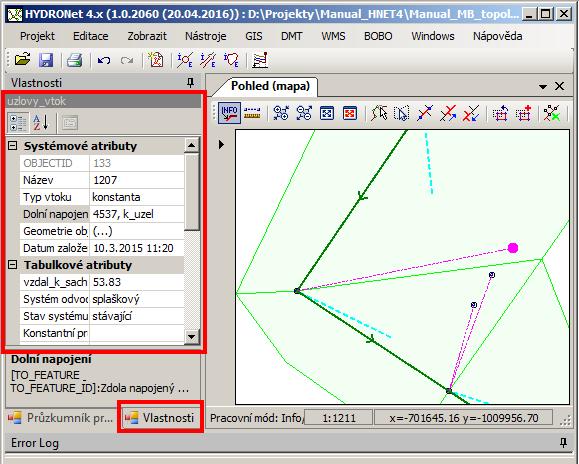
Task: Click the network check green cross icon
Action: (x=552, y=113)
